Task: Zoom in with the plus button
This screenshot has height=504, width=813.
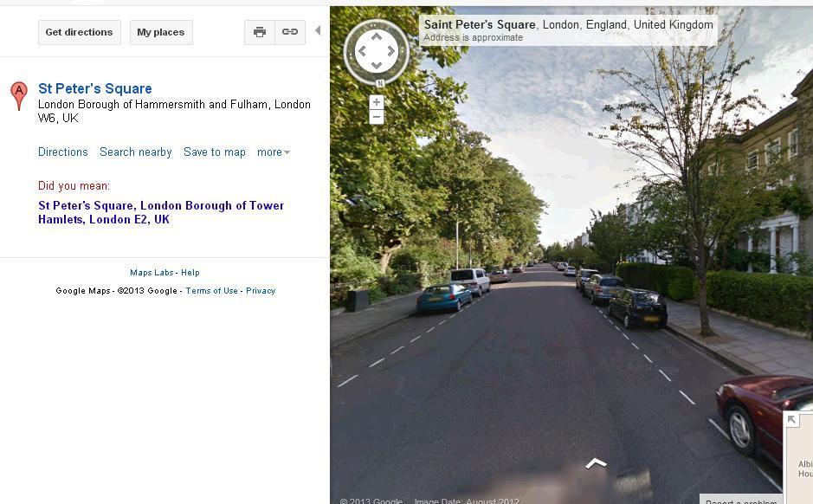Action: click(x=377, y=102)
